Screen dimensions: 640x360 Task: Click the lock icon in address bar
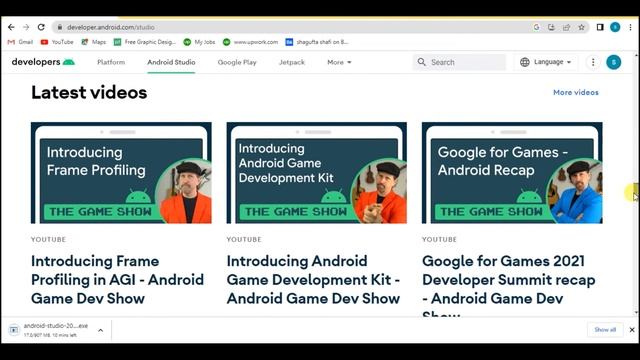point(60,27)
